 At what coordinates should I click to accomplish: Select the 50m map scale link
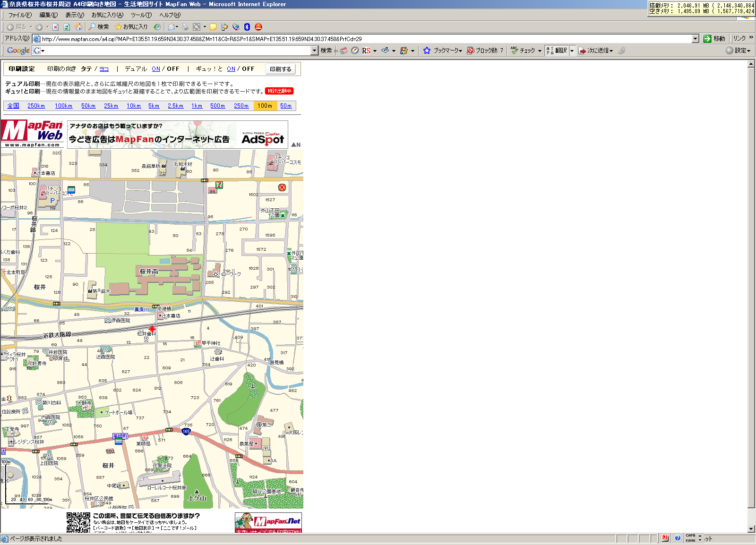point(286,106)
